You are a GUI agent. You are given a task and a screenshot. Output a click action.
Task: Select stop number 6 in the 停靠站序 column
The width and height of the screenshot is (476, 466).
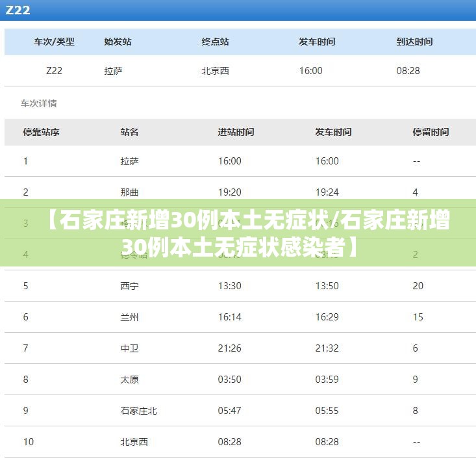(x=26, y=317)
